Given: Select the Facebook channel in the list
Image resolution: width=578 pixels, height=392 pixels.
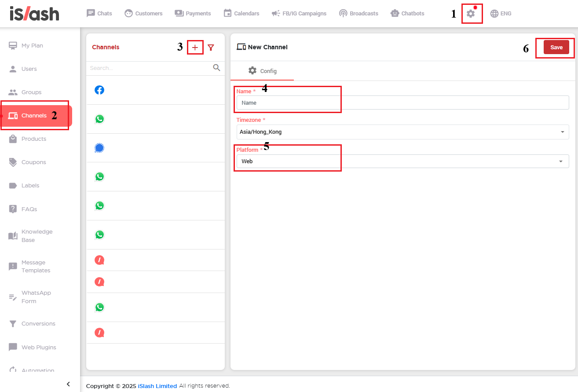Looking at the screenshot, I should click(x=99, y=90).
